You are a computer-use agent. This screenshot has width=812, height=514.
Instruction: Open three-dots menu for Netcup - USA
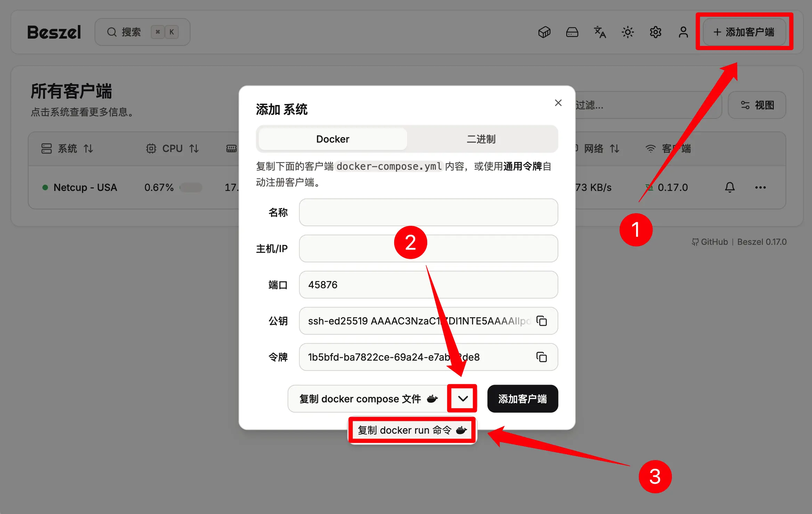pyautogui.click(x=760, y=187)
